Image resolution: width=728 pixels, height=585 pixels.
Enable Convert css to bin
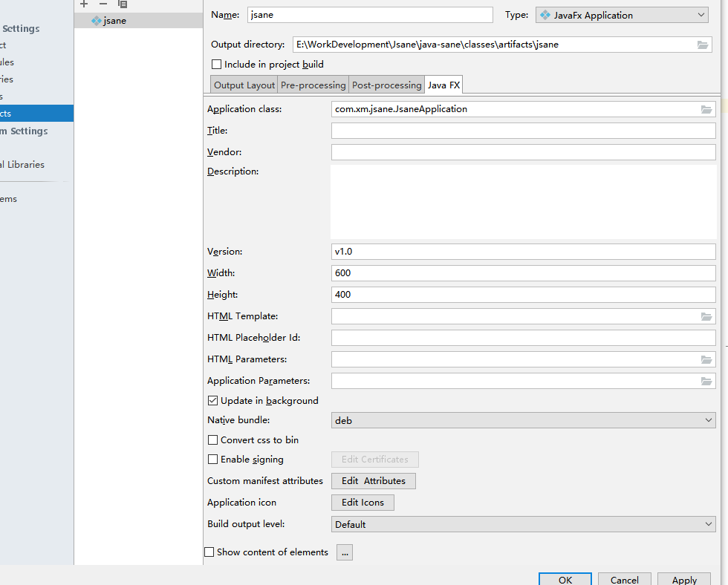tap(212, 439)
